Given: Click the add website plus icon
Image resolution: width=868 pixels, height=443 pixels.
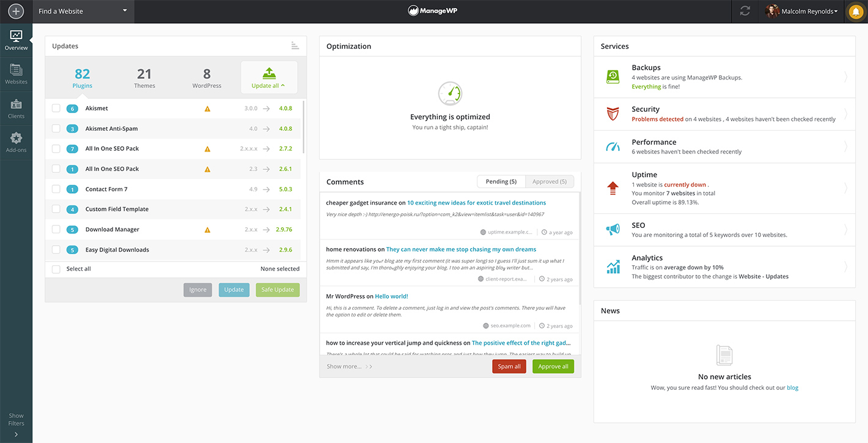Looking at the screenshot, I should (x=16, y=11).
